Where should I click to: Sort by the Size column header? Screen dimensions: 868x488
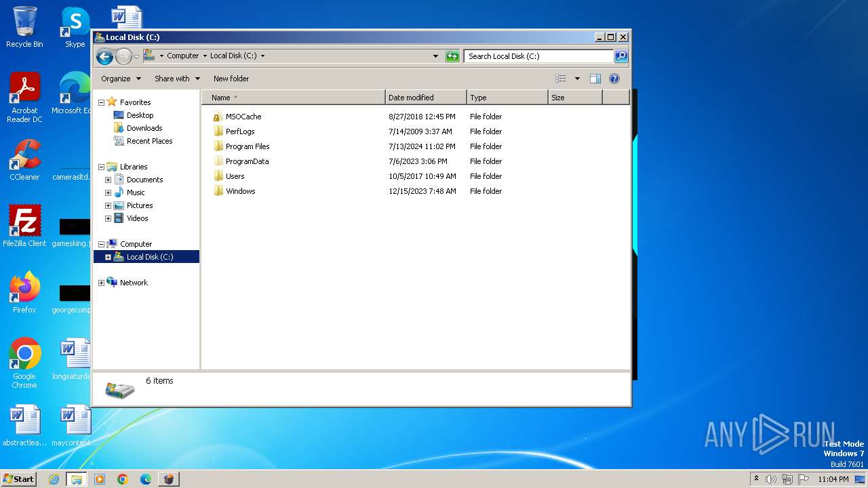click(575, 98)
